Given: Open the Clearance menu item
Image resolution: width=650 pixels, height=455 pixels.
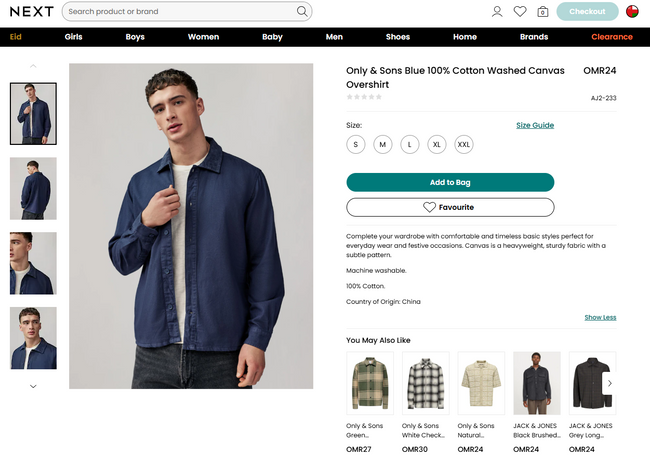Looking at the screenshot, I should click(x=611, y=37).
